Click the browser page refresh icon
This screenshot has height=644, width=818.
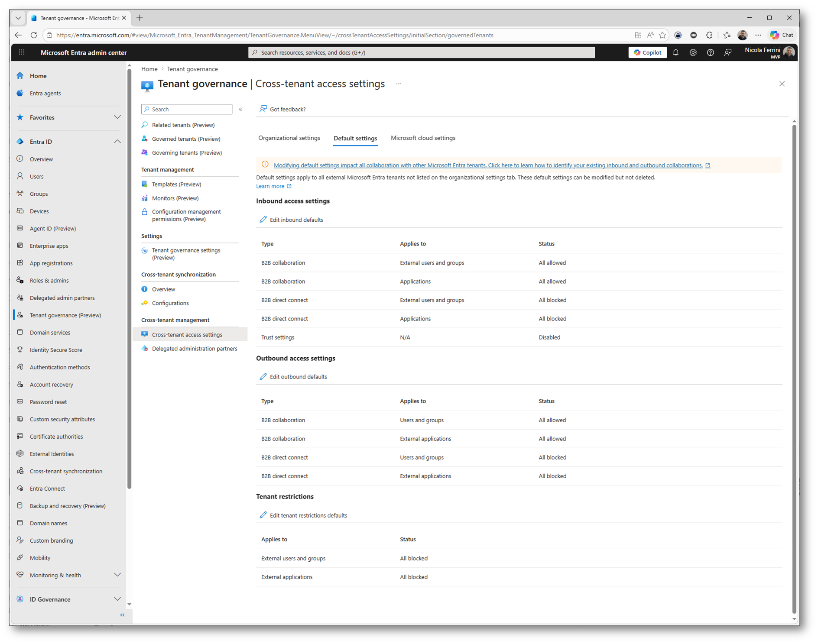34,35
